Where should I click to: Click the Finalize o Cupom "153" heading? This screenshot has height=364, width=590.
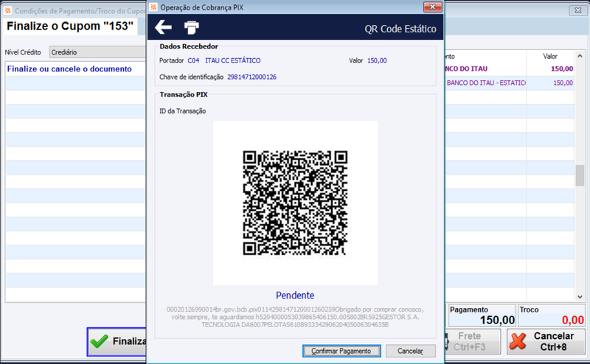(70, 26)
